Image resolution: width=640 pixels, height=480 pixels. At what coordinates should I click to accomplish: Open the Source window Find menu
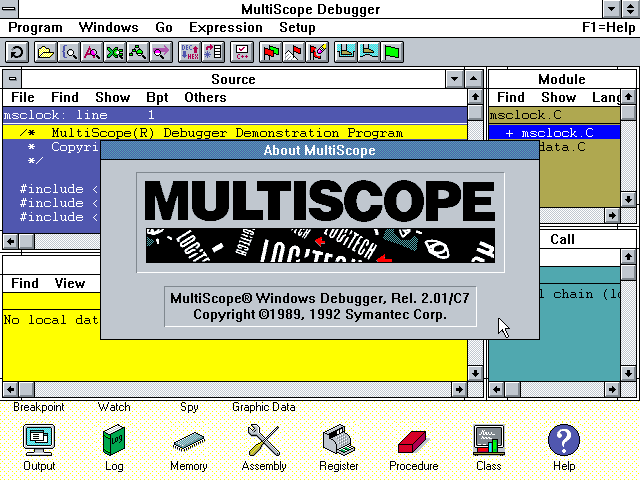coord(64,98)
